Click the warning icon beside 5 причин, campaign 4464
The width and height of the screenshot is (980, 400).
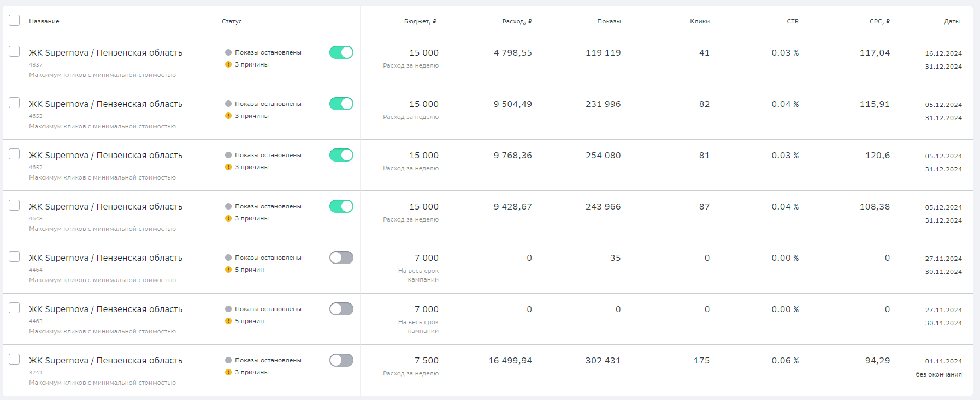click(228, 270)
